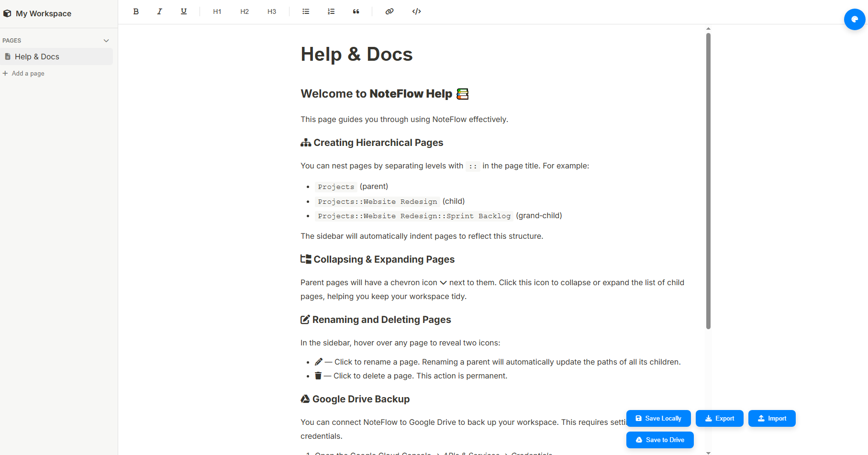Insert a code block
Screen dimensions: 868x455
(416, 11)
